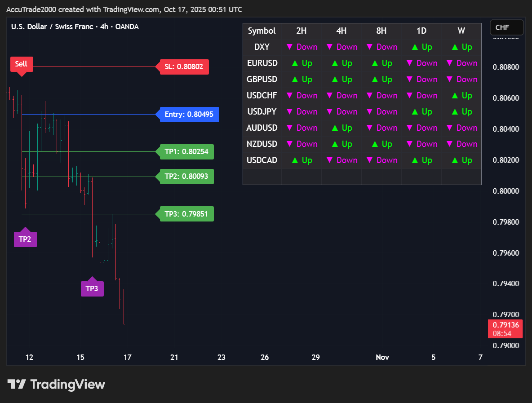This screenshot has width=532, height=403.
Task: Click the USDCAD 2H Up arrow indicator
Action: coord(302,160)
